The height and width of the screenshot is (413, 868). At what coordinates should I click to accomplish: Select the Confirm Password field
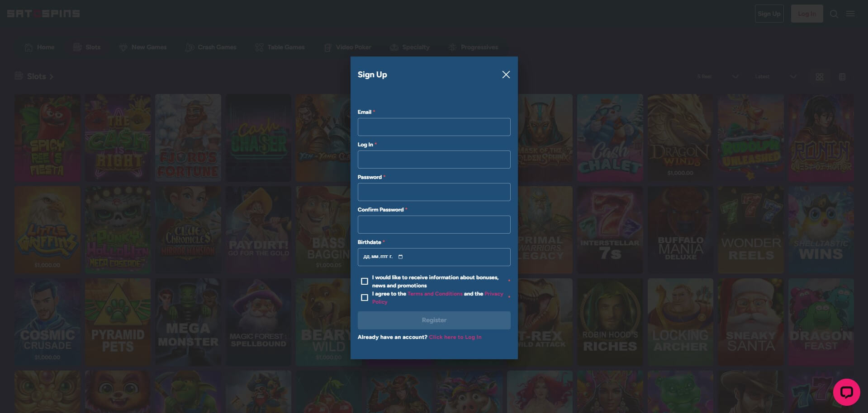tap(434, 225)
